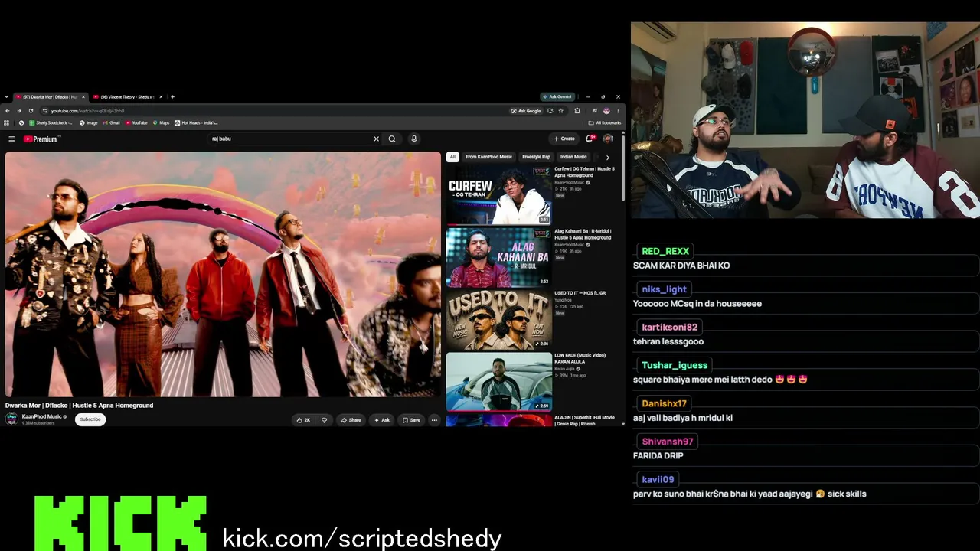The width and height of the screenshot is (980, 551).
Task: Close the Vincent Theory tab
Action: pyautogui.click(x=161, y=97)
